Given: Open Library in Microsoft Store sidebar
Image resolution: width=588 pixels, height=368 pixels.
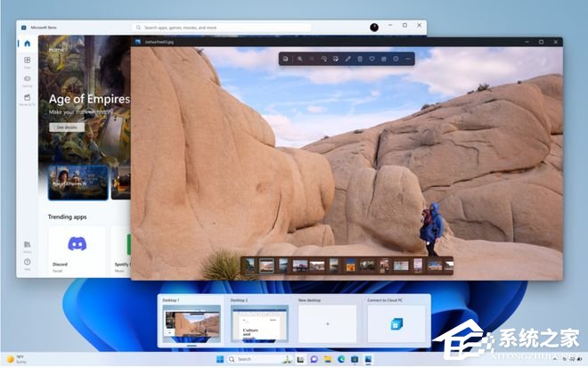Looking at the screenshot, I should [28, 246].
